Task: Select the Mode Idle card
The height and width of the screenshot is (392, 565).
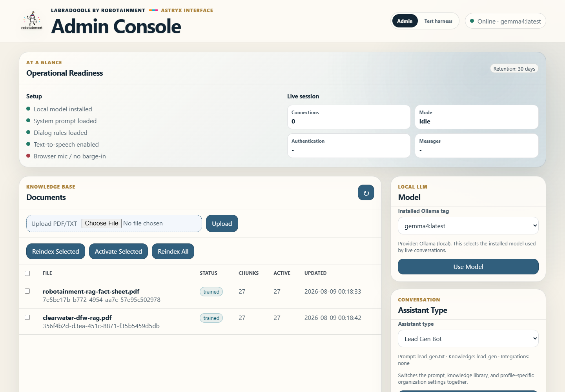Action: pos(477,117)
